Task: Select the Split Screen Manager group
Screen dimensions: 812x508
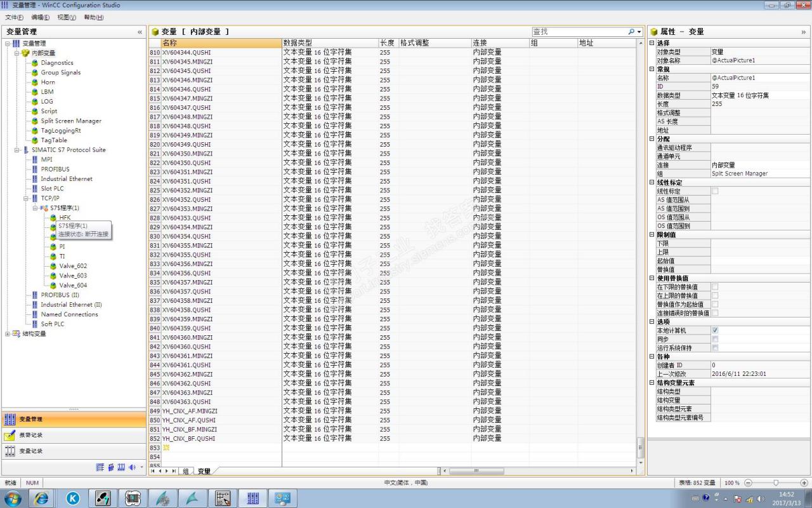Action: pos(71,121)
